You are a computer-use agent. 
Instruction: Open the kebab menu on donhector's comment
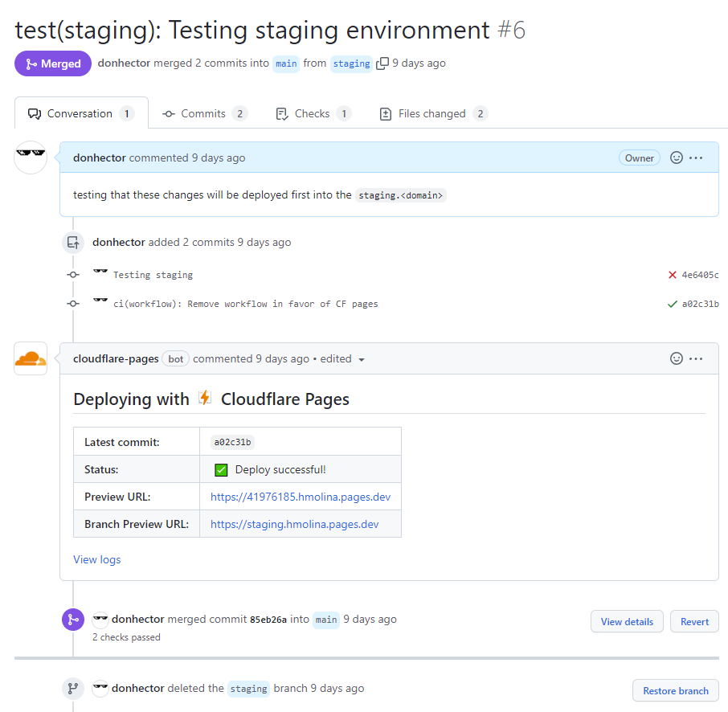point(696,158)
